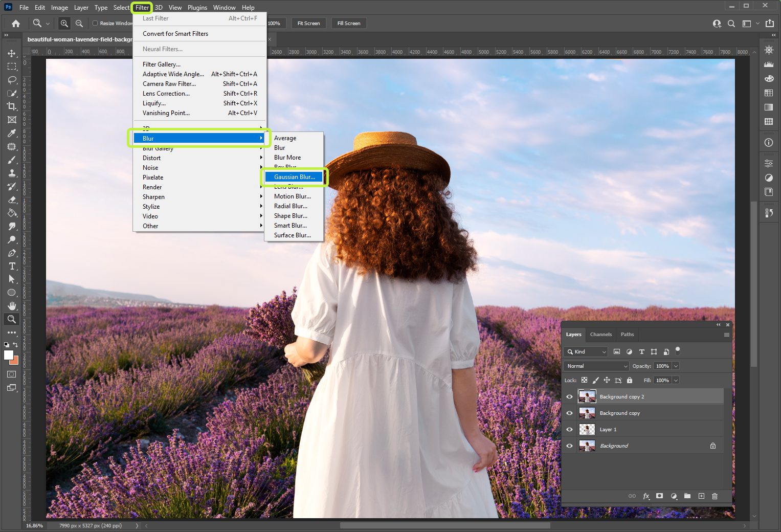
Task: Expand the Stylize filter submenu
Action: click(x=199, y=206)
